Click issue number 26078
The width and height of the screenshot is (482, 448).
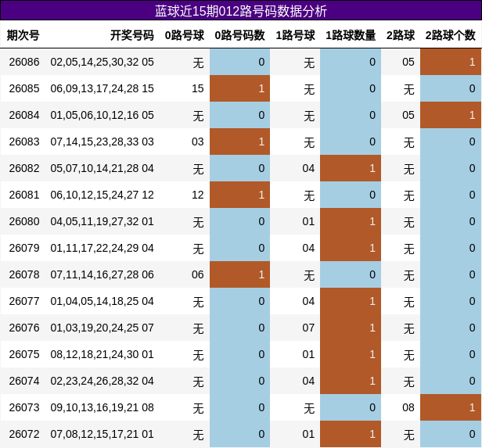(24, 274)
